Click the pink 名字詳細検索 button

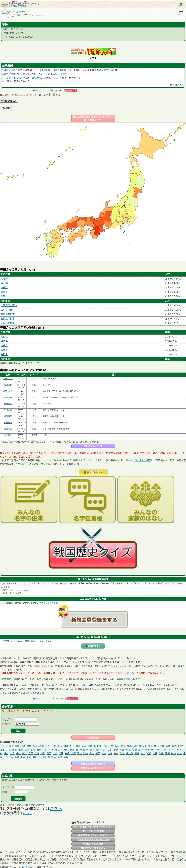pos(93,738)
